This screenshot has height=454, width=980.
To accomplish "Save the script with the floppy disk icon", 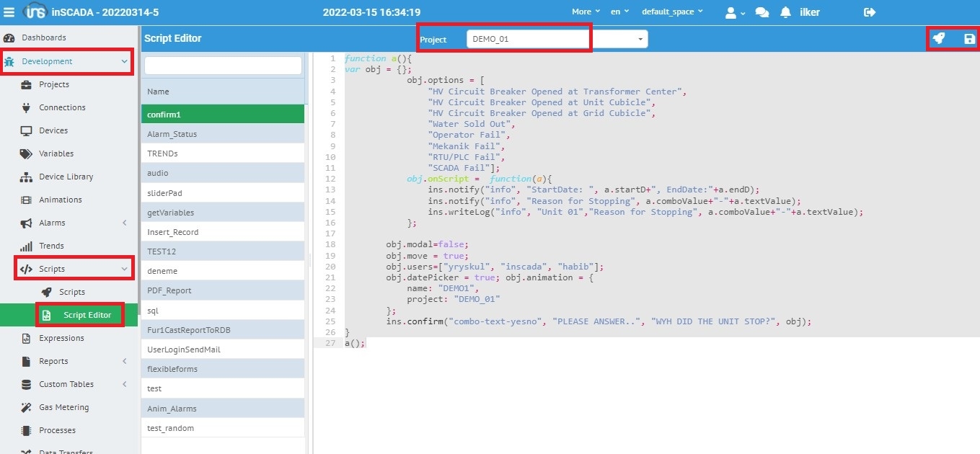I will (x=969, y=39).
